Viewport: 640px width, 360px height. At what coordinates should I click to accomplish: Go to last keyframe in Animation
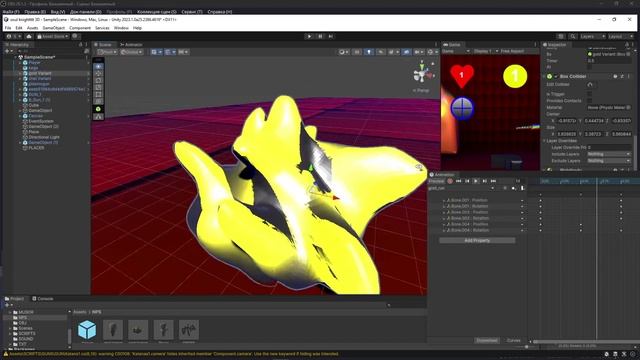point(493,181)
